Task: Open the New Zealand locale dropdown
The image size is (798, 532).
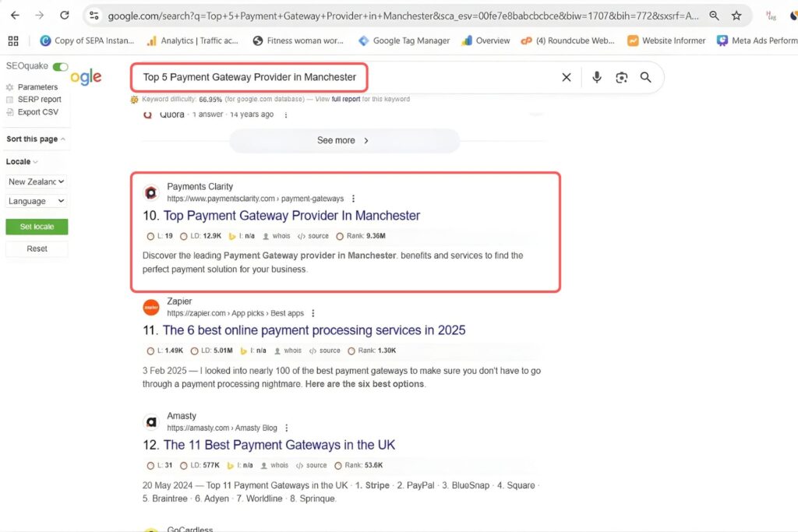Action: (36, 181)
